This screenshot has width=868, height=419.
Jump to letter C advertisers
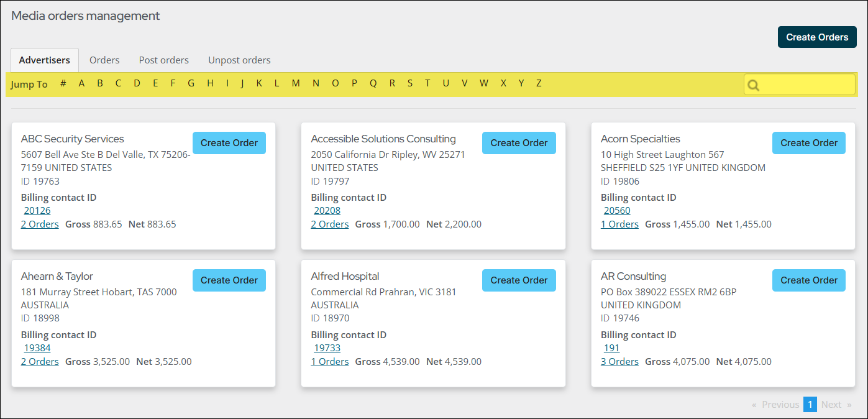coord(118,83)
